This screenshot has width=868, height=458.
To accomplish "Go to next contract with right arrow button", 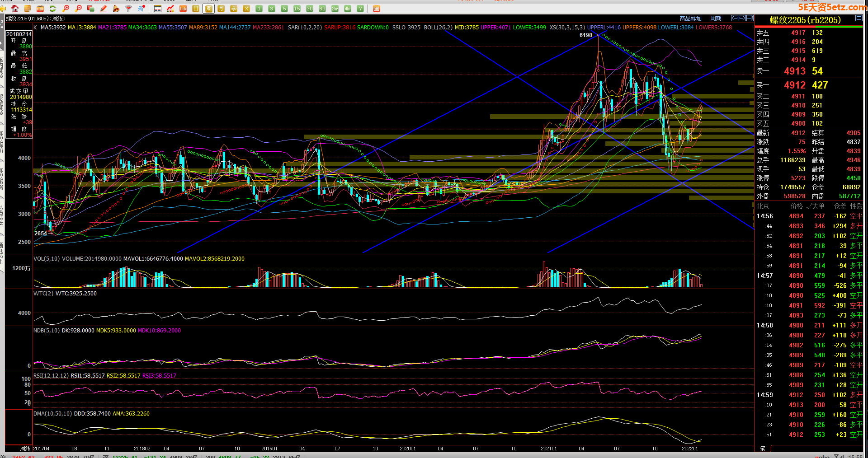I will click(x=742, y=18).
